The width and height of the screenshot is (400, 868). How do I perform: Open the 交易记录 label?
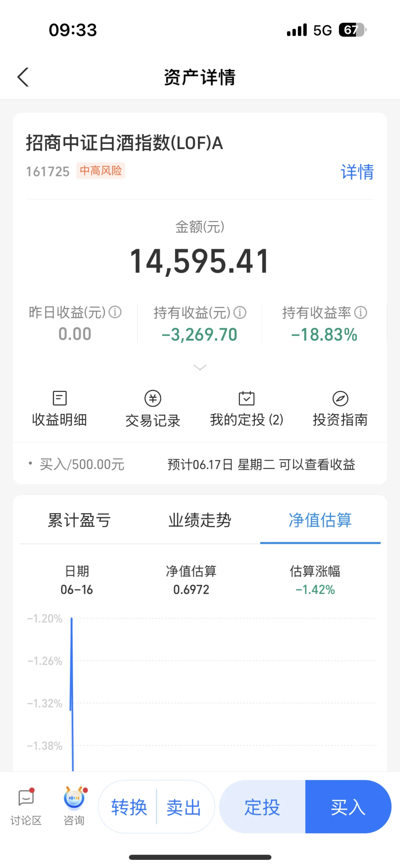pyautogui.click(x=153, y=420)
